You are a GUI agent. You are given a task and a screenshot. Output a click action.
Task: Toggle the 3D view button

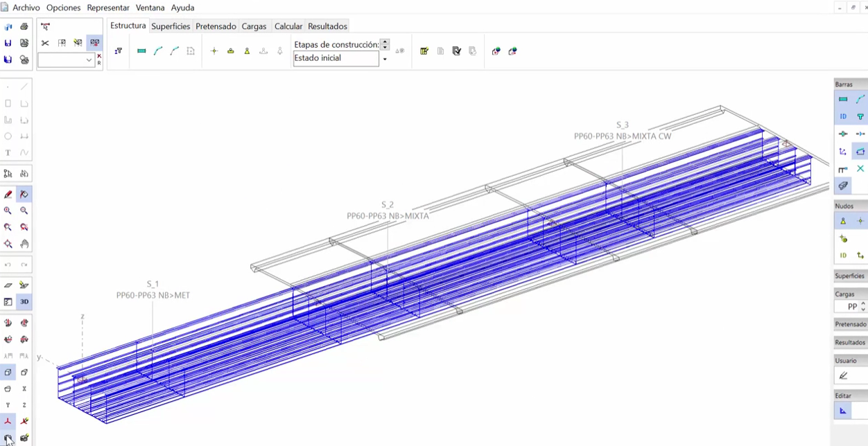(x=24, y=302)
